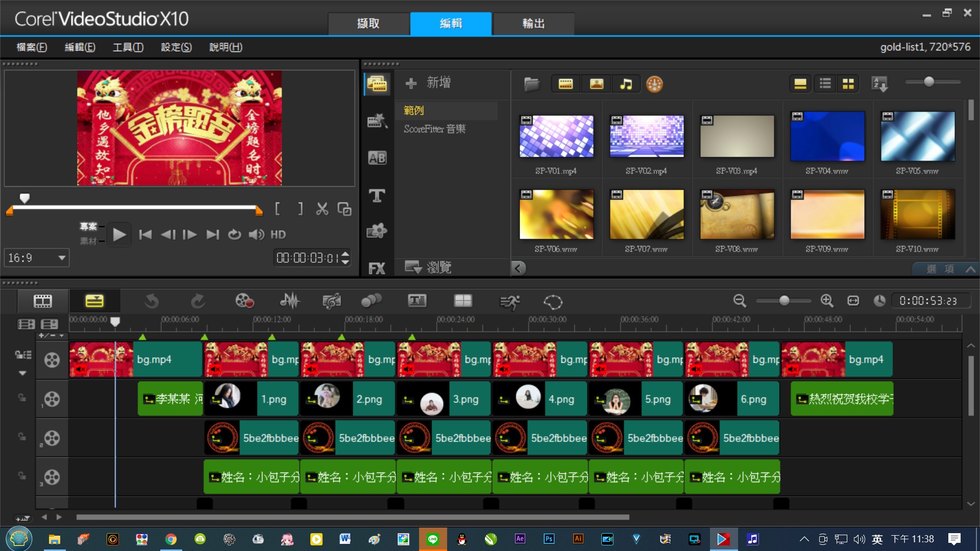Screen dimensions: 980x551
Task: Toggle repeat playback
Action: pos(234,235)
